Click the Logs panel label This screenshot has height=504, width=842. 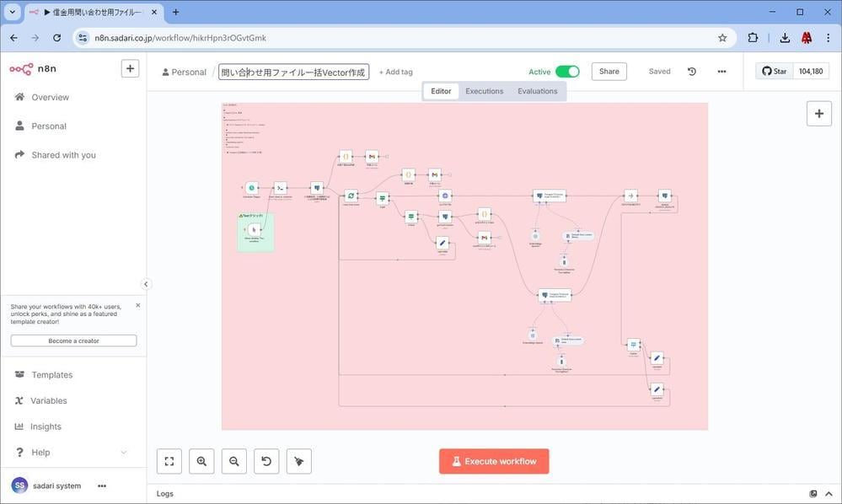coord(165,494)
